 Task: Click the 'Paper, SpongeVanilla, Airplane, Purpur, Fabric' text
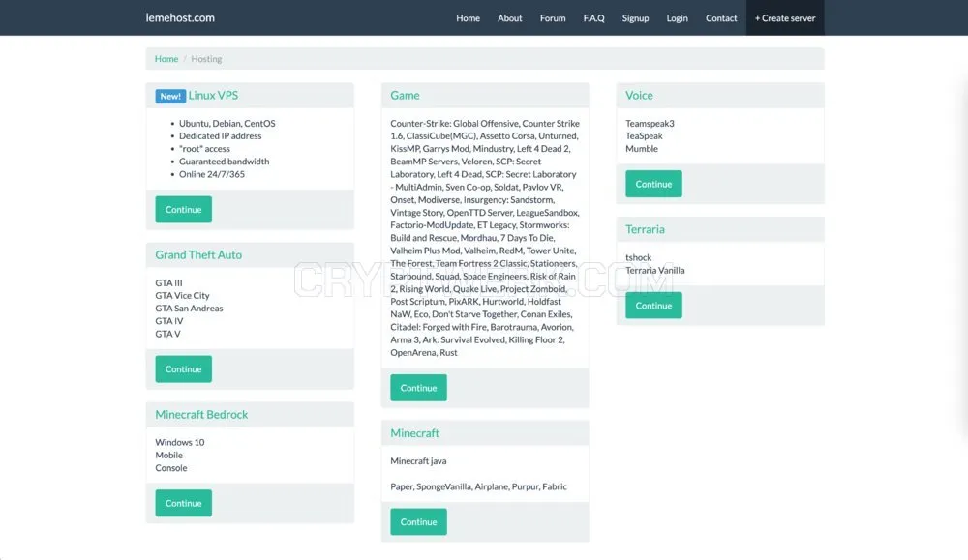(x=478, y=486)
